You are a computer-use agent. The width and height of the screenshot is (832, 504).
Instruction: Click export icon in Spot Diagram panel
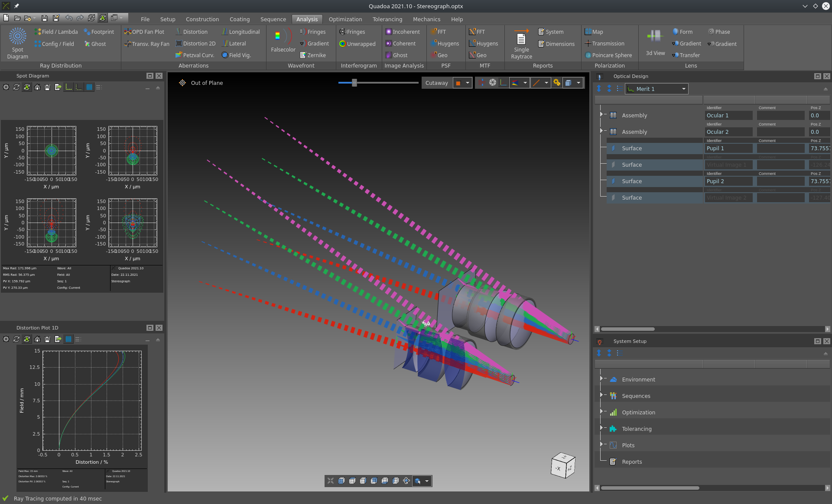58,87
